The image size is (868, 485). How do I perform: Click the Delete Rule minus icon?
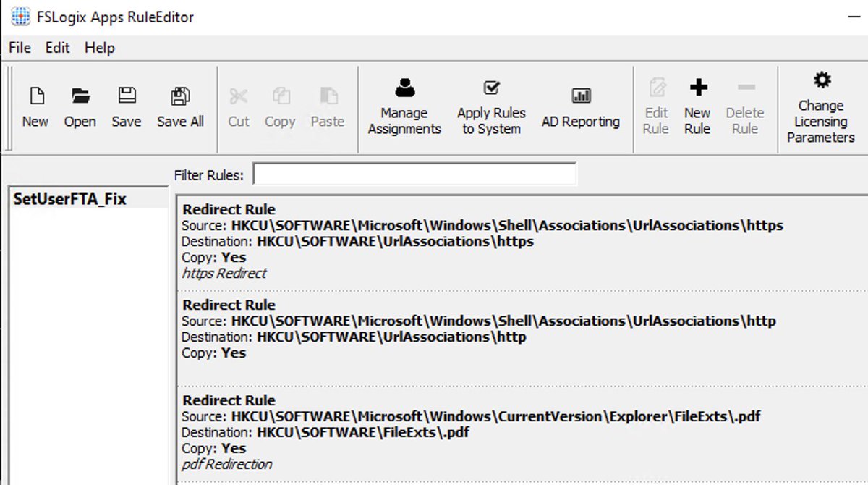(x=746, y=88)
